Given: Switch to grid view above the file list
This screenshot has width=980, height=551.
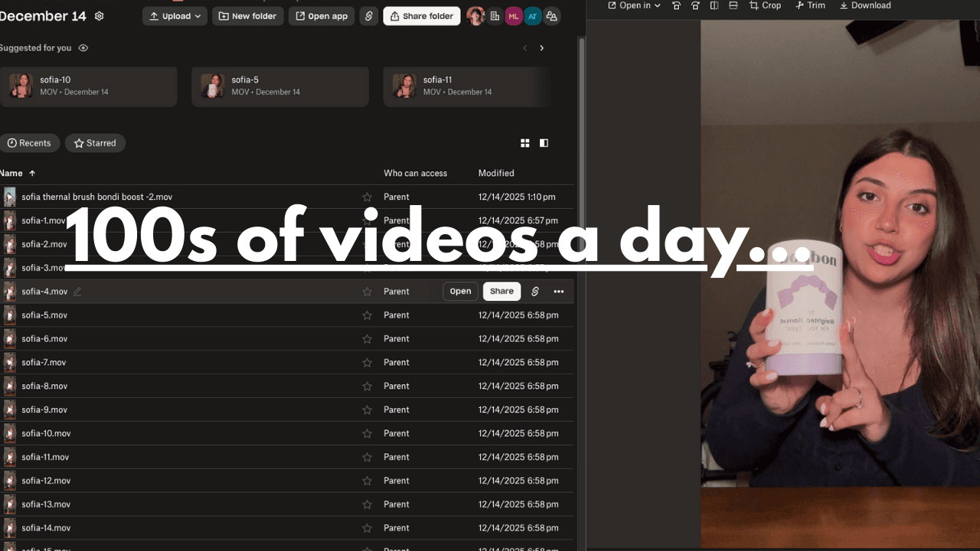Looking at the screenshot, I should click(524, 143).
